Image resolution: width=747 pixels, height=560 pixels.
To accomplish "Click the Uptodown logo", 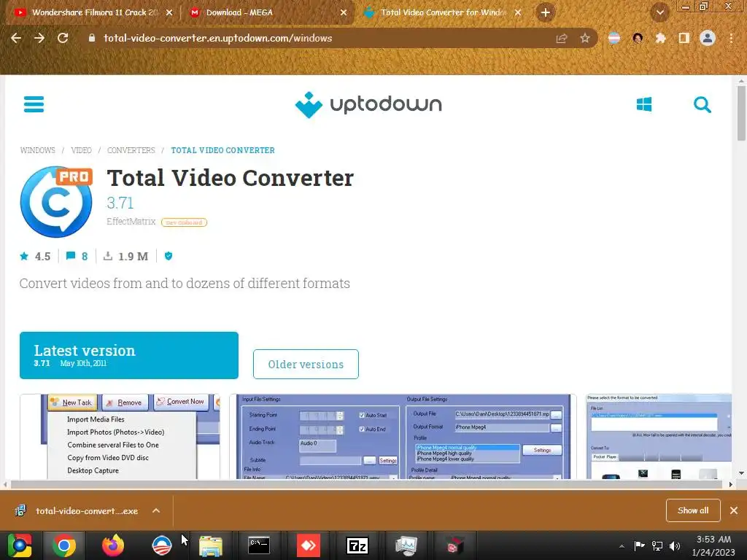I will (368, 104).
